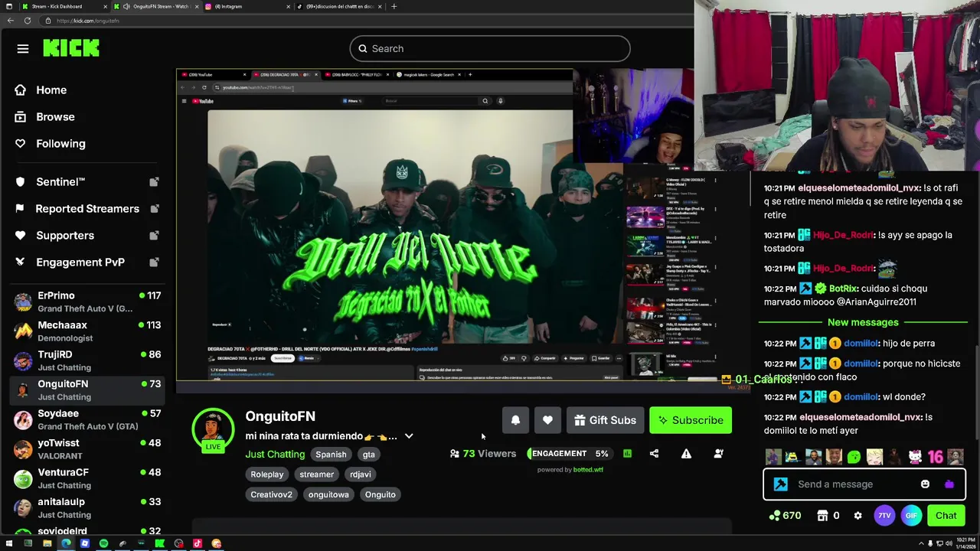Open chat settings gear icon
Viewport: 980px width, 551px height.
click(x=857, y=516)
